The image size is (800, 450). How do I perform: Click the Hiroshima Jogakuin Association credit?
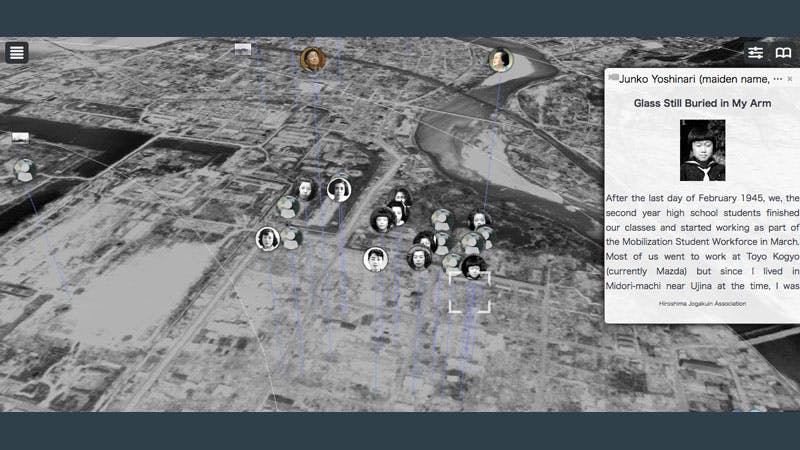[x=702, y=303]
